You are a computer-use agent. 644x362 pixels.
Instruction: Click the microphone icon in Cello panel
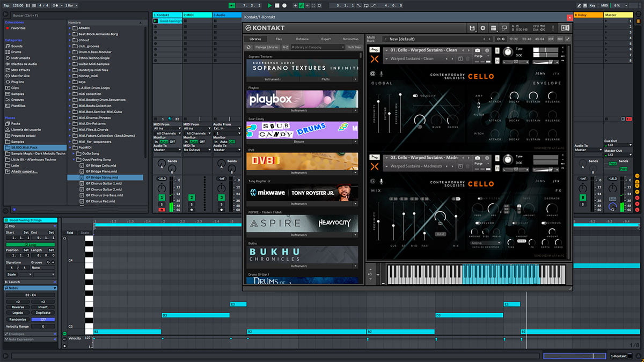coord(382,74)
